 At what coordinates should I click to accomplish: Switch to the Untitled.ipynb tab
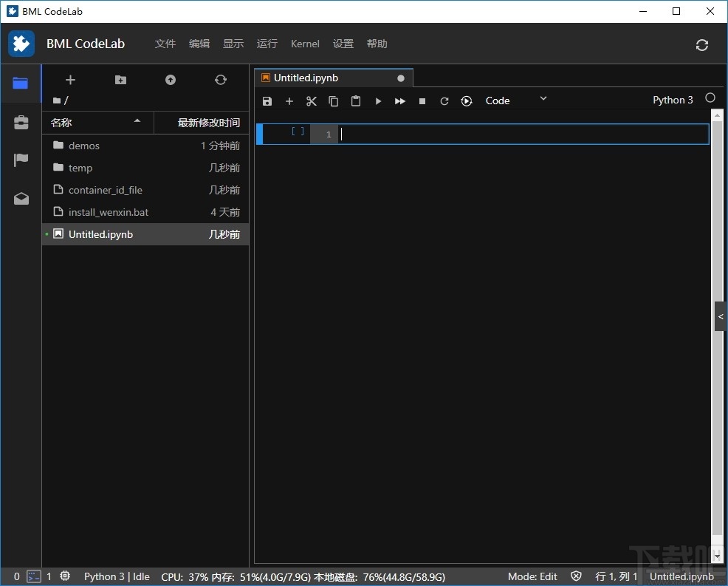pos(305,78)
